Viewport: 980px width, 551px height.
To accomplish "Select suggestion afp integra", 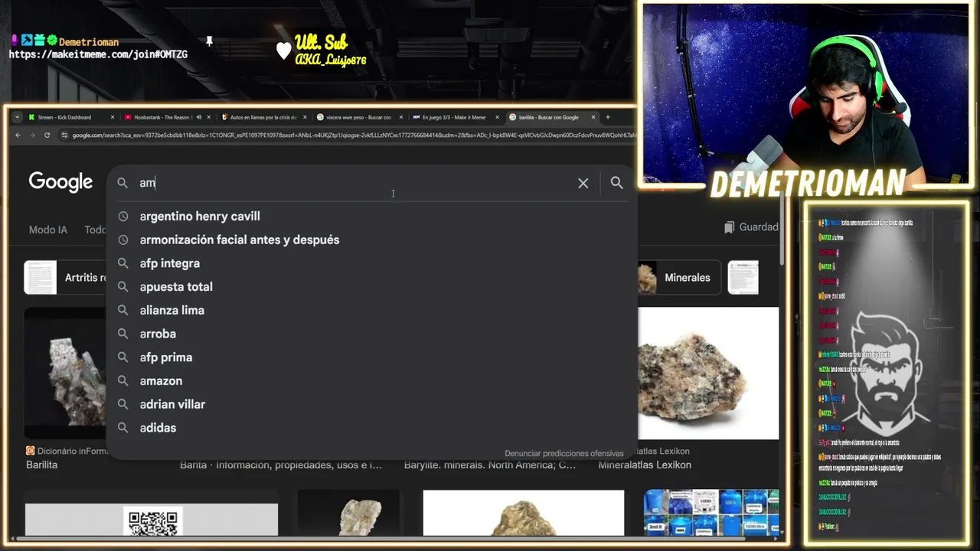I will [x=170, y=263].
